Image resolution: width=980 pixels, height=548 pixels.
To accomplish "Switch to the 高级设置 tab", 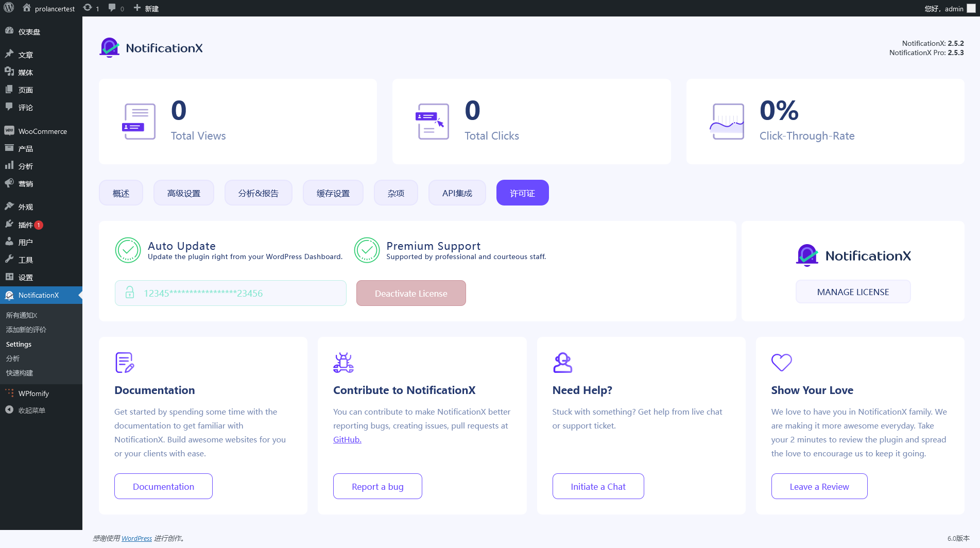I will [x=184, y=193].
